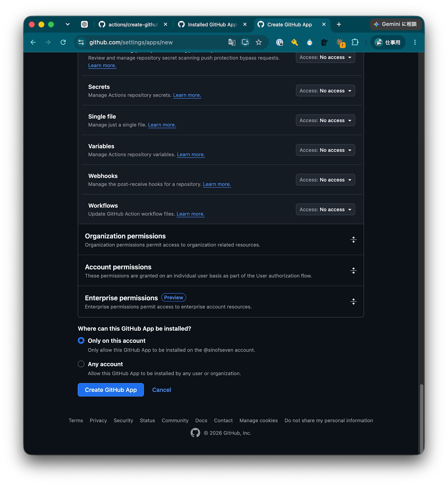
Task: Bookmark this page with the star icon
Action: (x=258, y=42)
